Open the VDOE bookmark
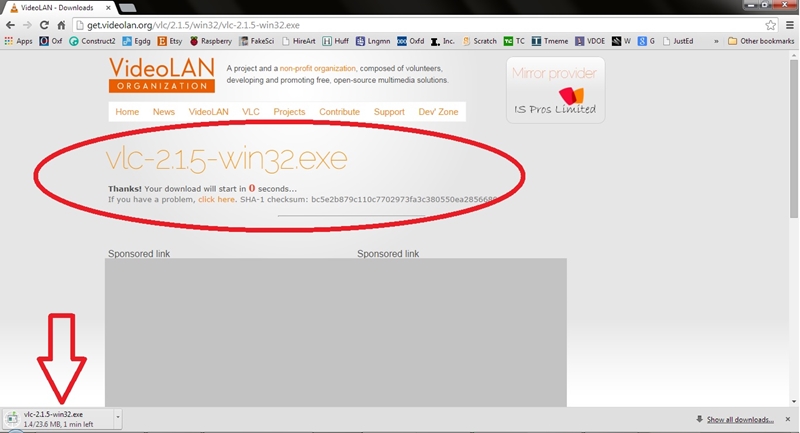This screenshot has height=433, width=800. (x=590, y=41)
